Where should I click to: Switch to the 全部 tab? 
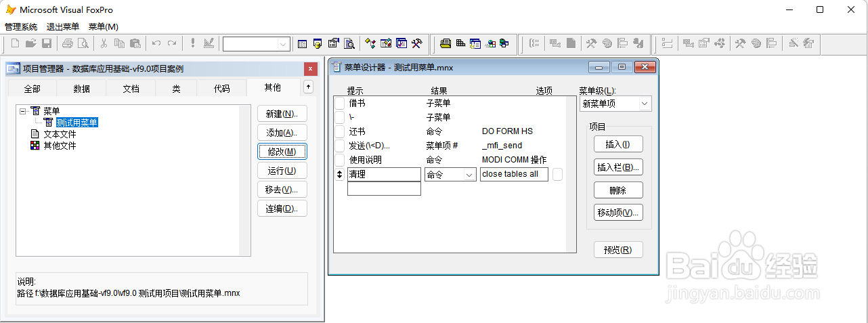click(x=32, y=89)
